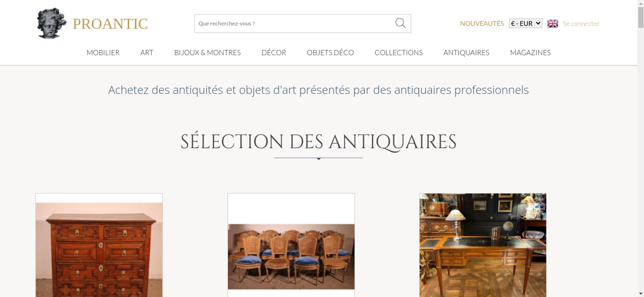This screenshot has width=644, height=297.
Task: Open the wooden chest of drawers thumbnail
Action: point(99,245)
